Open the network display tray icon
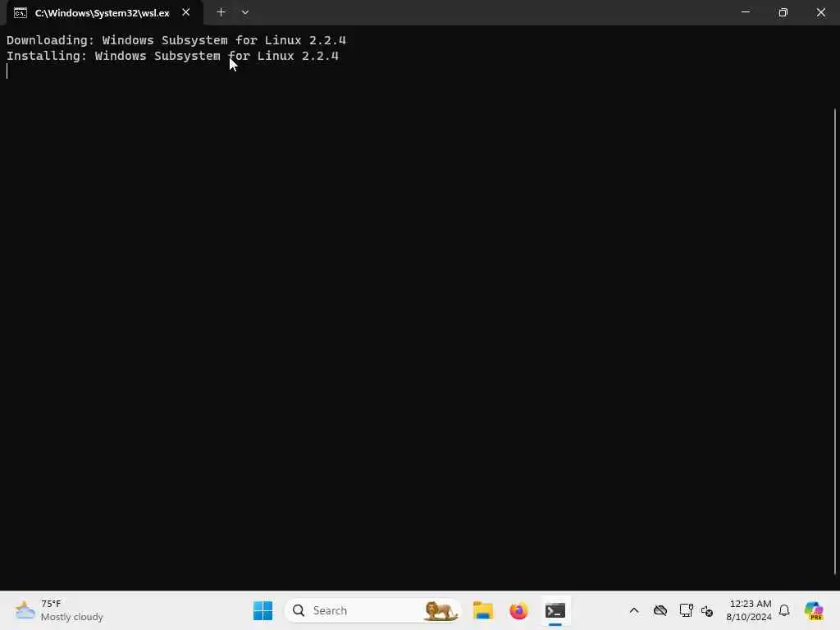Screen dimensions: 840x630 (686, 610)
